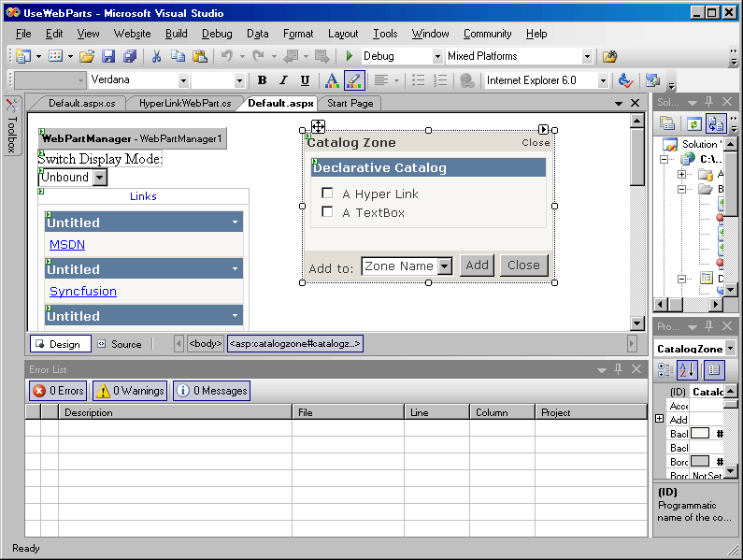Open the Zone Name dropdown
This screenshot has width=743, height=560.
tap(444, 266)
